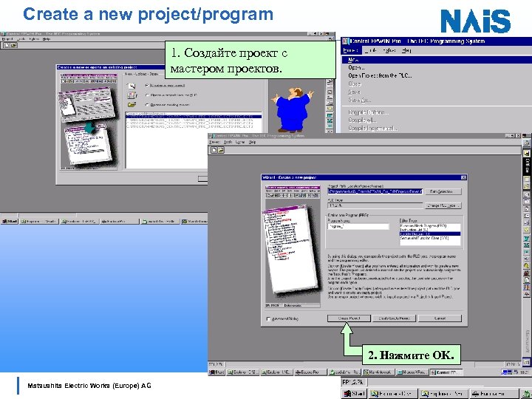Click the project tree preview image in Wizard
This screenshot has height=399, width=532.
[x=293, y=247]
